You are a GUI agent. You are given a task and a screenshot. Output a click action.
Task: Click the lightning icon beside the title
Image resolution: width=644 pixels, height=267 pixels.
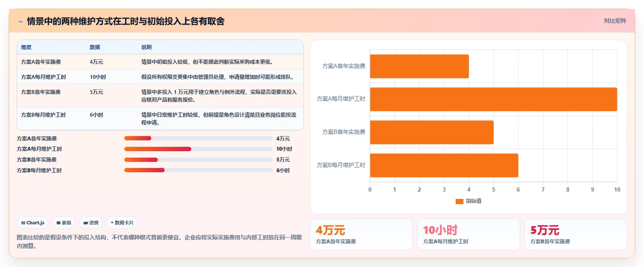coord(20,22)
